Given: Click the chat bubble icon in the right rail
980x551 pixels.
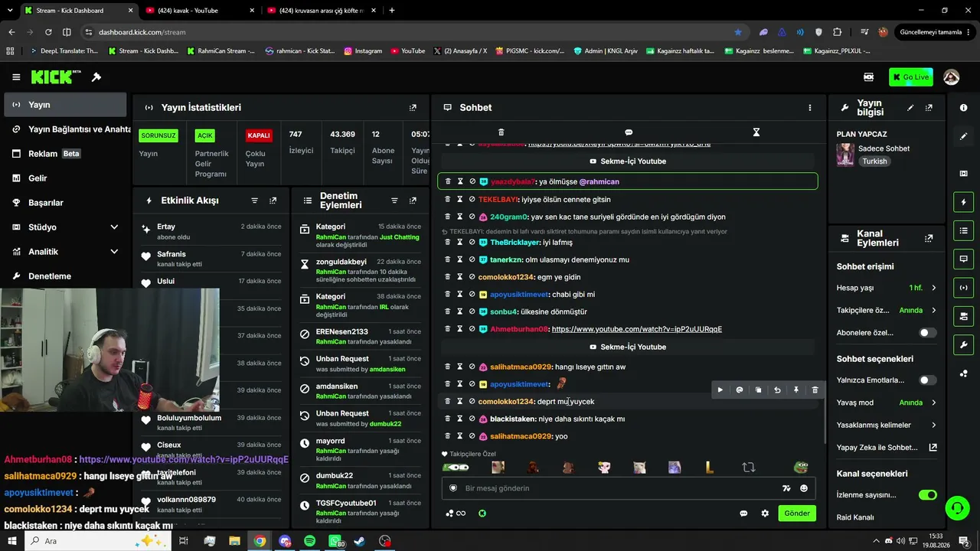Looking at the screenshot, I should 964,259.
